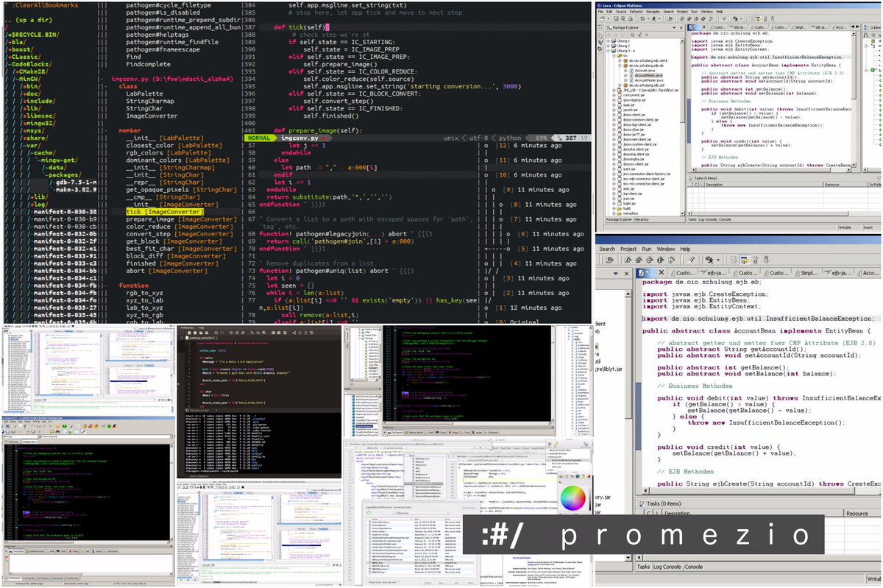Expand de.oio.schulung.ejb.client package node

coord(620,60)
